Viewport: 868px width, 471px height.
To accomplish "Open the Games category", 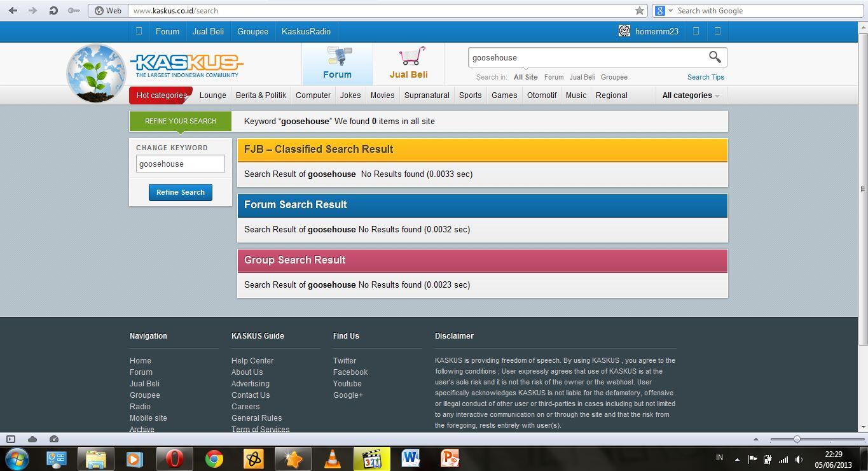I will coord(504,95).
